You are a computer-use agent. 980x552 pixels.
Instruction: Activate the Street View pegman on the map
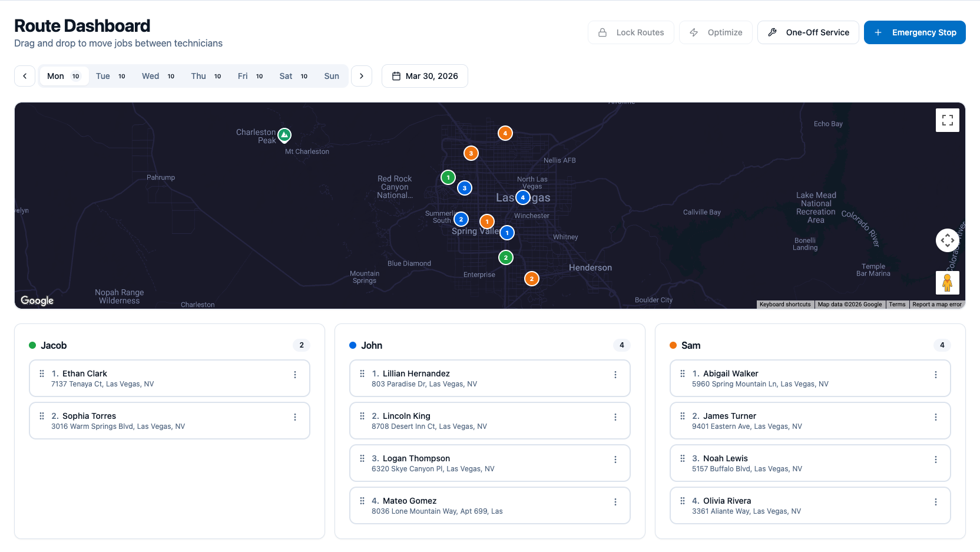click(947, 283)
